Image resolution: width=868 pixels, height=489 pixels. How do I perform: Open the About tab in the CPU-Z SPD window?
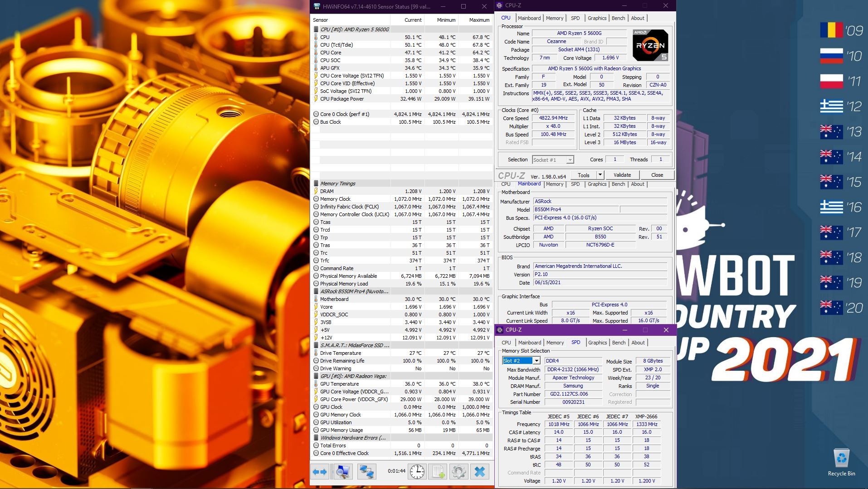(x=638, y=343)
